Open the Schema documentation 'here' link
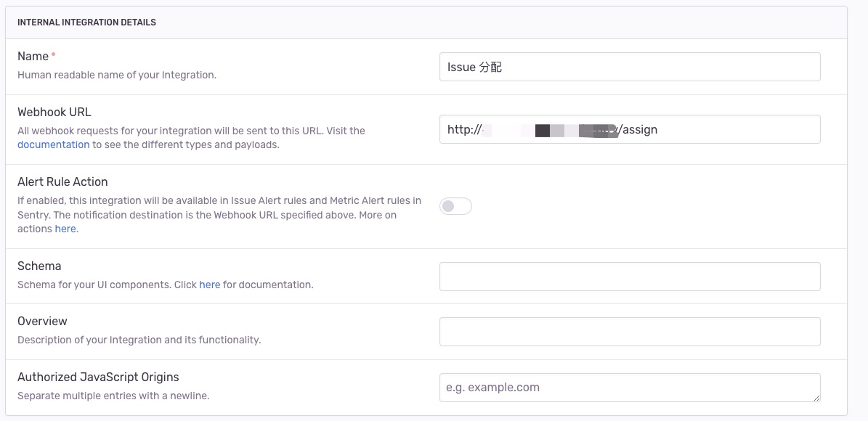The height and width of the screenshot is (421, 868). tap(209, 285)
